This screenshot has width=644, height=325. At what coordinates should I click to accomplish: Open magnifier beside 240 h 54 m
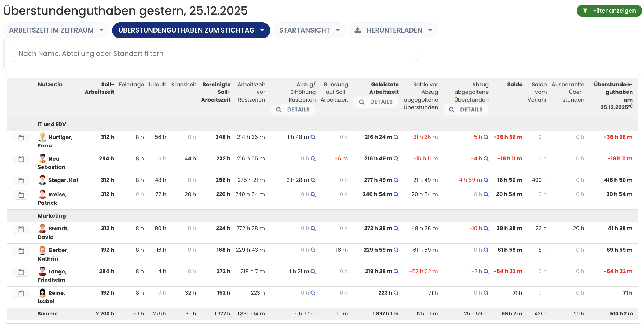pos(396,194)
